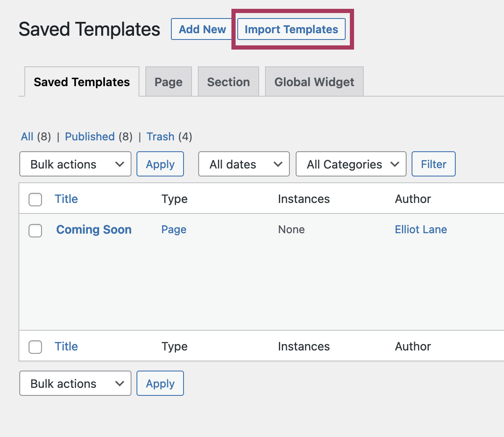The height and width of the screenshot is (437, 504).
Task: Open the Coming Soon template
Action: (94, 229)
